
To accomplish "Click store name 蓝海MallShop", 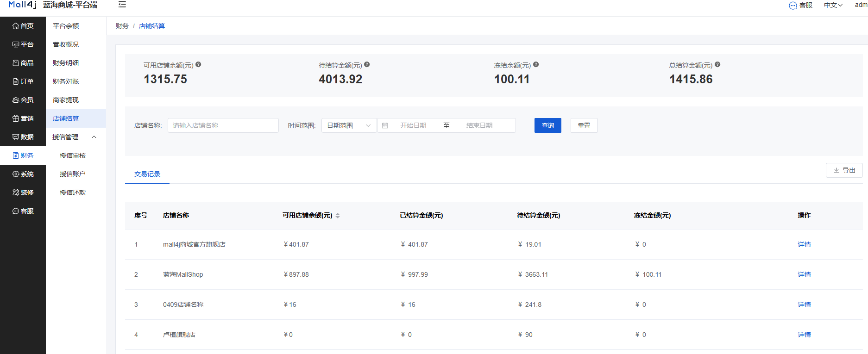I will pos(183,274).
